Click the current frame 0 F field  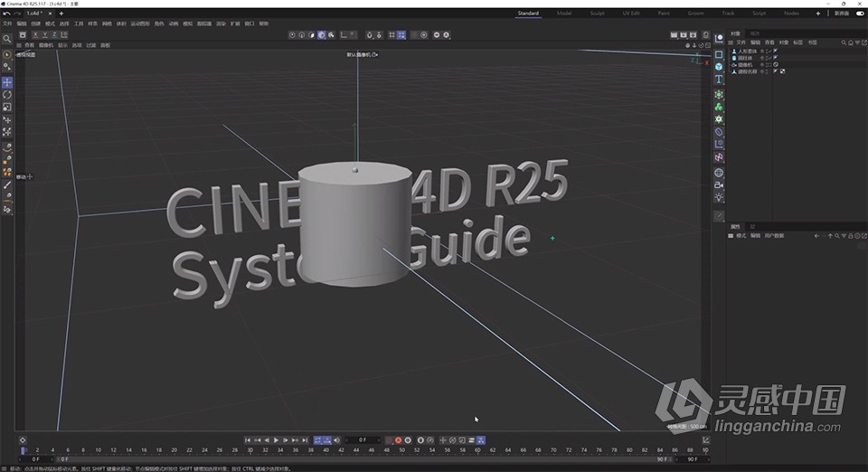(x=363, y=440)
